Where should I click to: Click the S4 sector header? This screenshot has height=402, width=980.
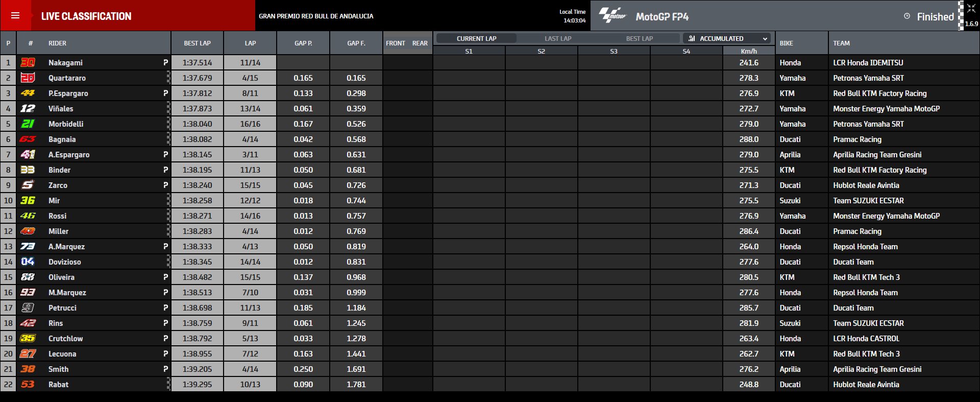click(686, 51)
